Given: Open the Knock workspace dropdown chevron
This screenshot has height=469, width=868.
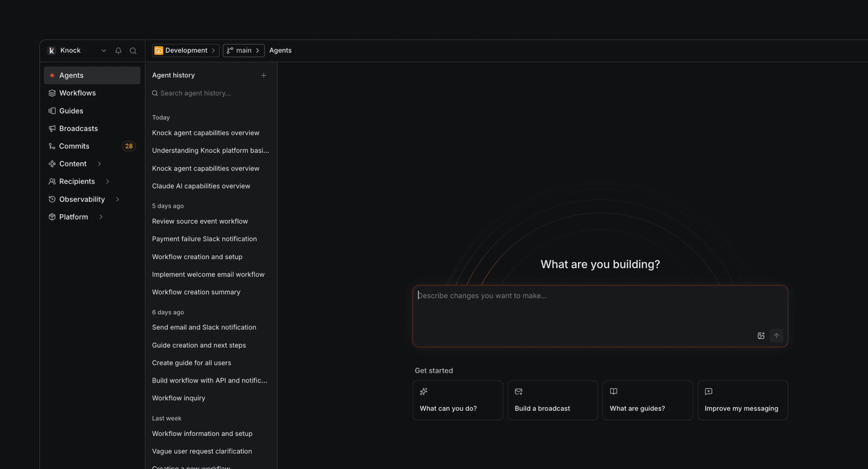Looking at the screenshot, I should point(104,50).
